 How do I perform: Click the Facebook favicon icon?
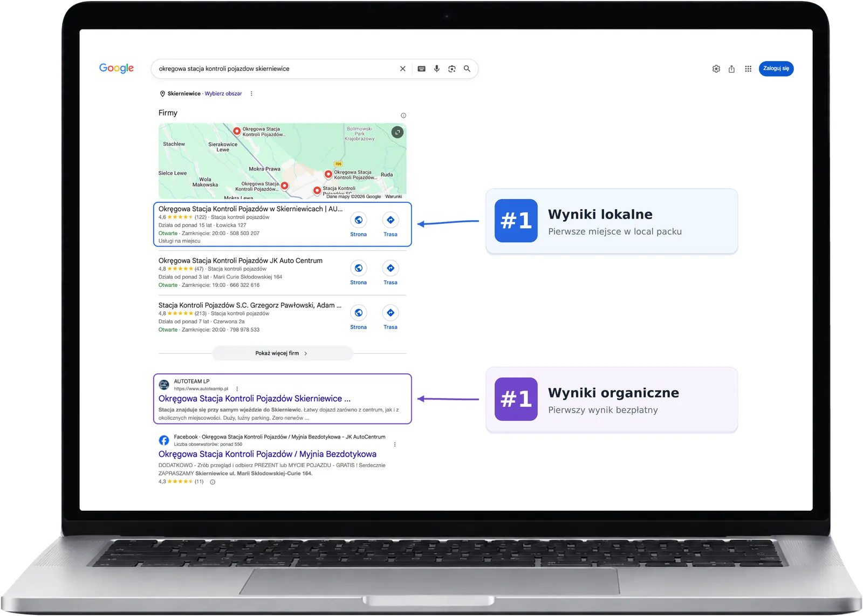coord(164,440)
